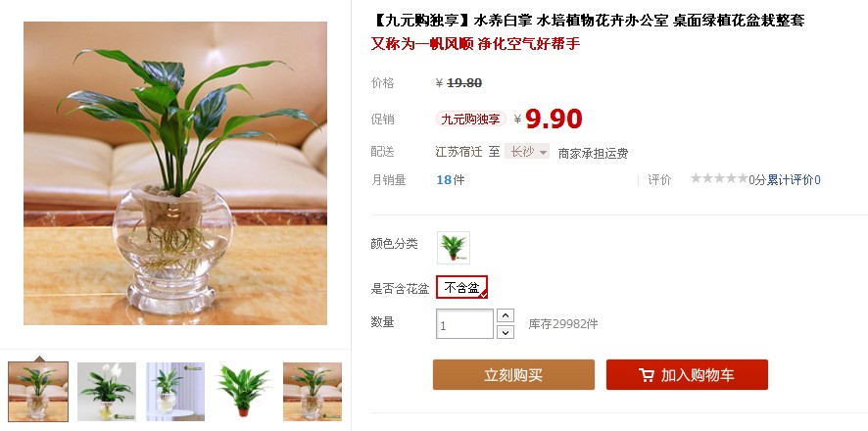Decrease quantity with the down arrow stepper
This screenshot has height=431, width=868.
pyautogui.click(x=506, y=332)
